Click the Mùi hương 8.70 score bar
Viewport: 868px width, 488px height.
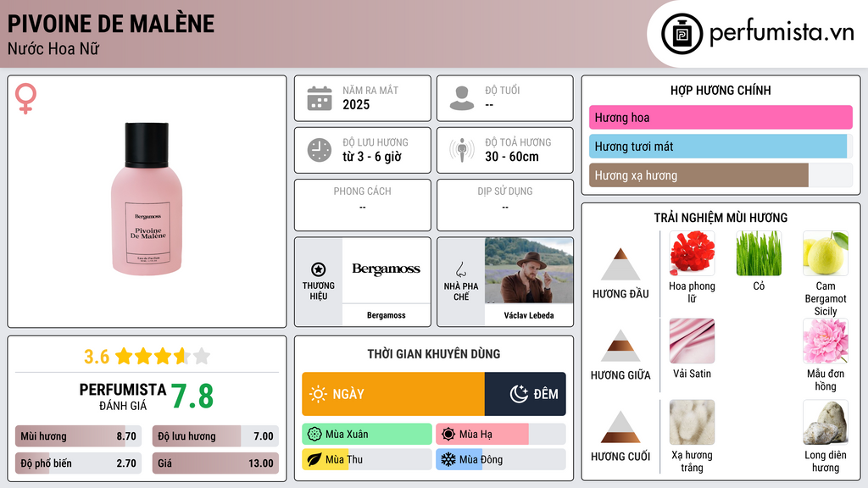[x=78, y=436]
